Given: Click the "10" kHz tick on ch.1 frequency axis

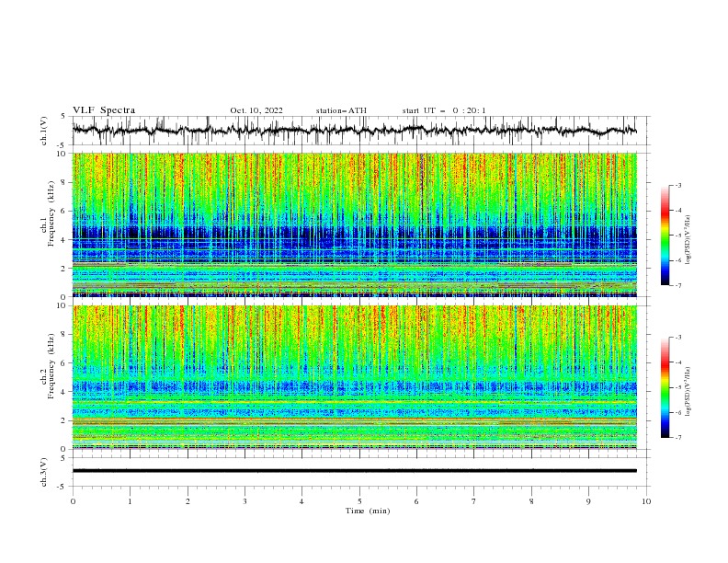Looking at the screenshot, I should (63, 154).
